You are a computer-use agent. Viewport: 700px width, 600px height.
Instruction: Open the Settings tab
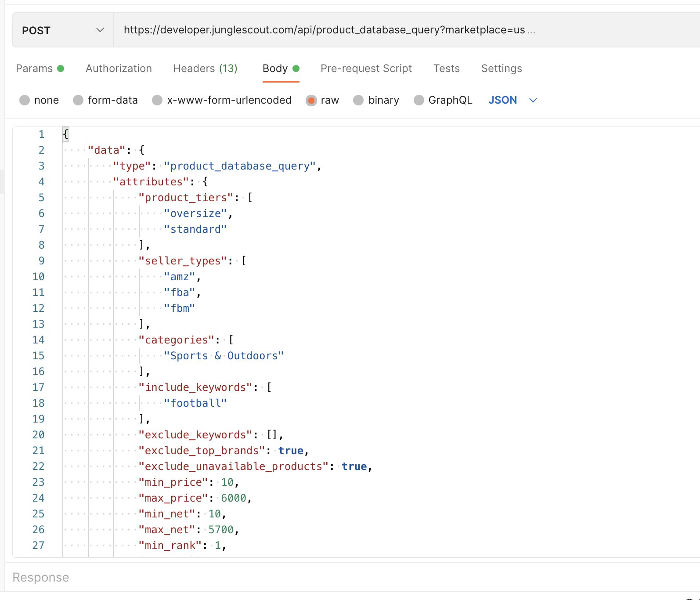point(502,69)
